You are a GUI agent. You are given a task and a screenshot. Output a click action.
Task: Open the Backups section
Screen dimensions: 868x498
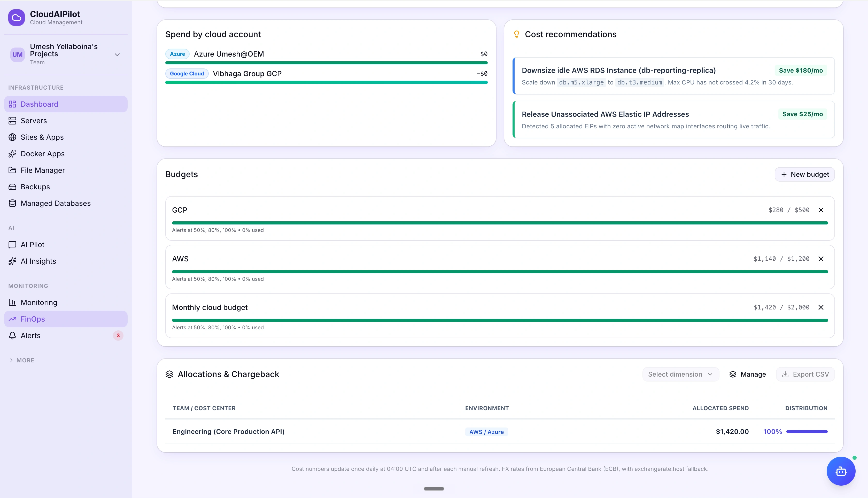pyautogui.click(x=66, y=187)
